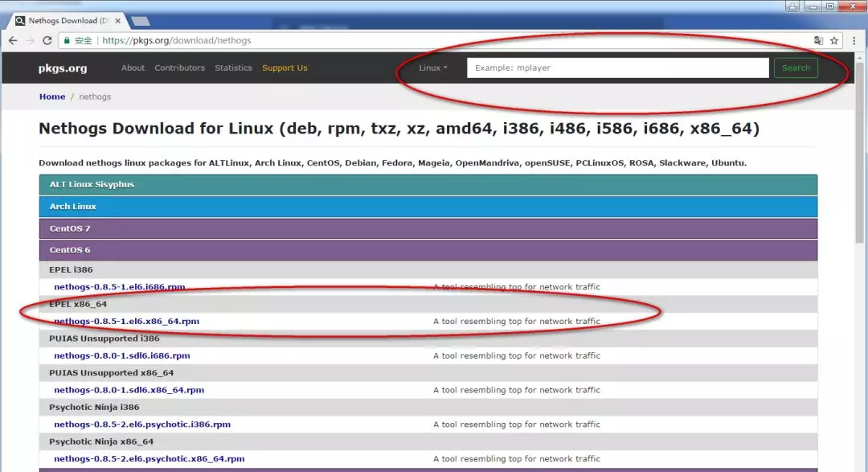Image resolution: width=868 pixels, height=472 pixels.
Task: Expand the Linux dropdown
Action: 433,68
